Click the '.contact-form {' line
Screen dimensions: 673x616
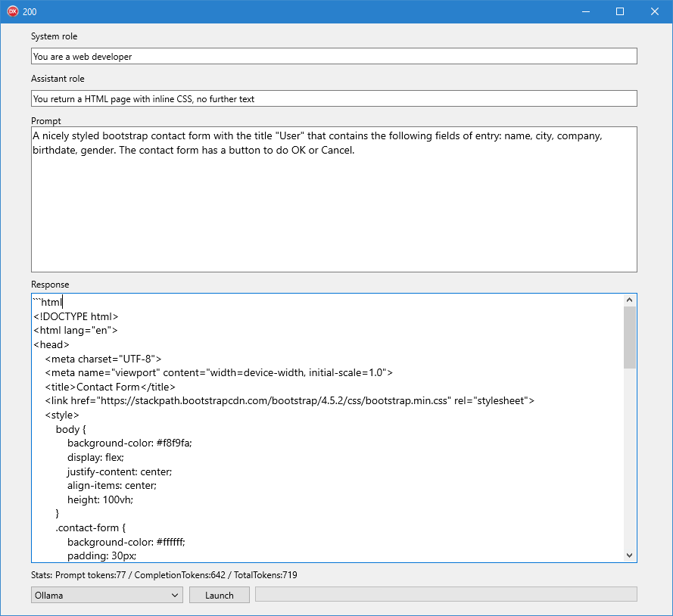[91, 527]
